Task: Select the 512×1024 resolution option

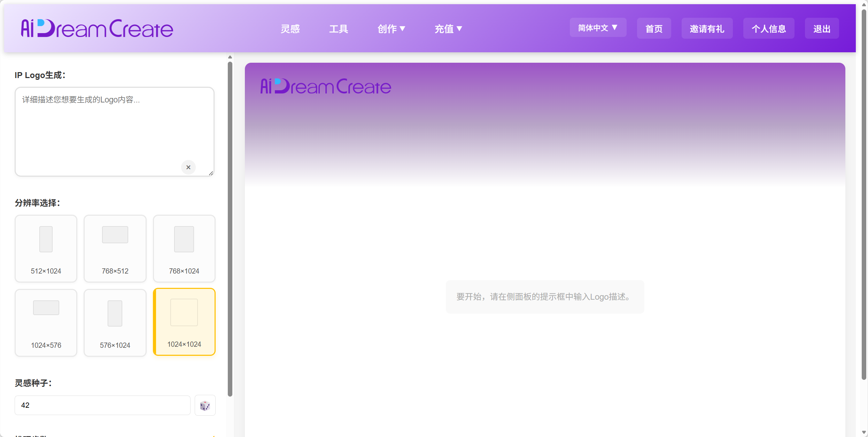Action: click(46, 248)
